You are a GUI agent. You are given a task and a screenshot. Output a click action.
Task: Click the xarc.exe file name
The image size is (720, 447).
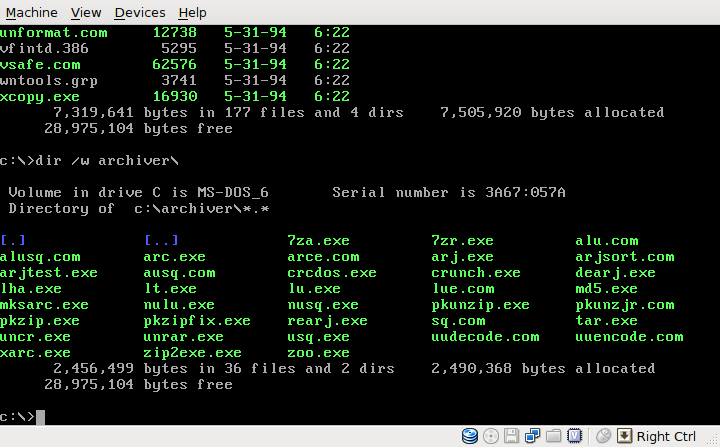(x=35, y=353)
